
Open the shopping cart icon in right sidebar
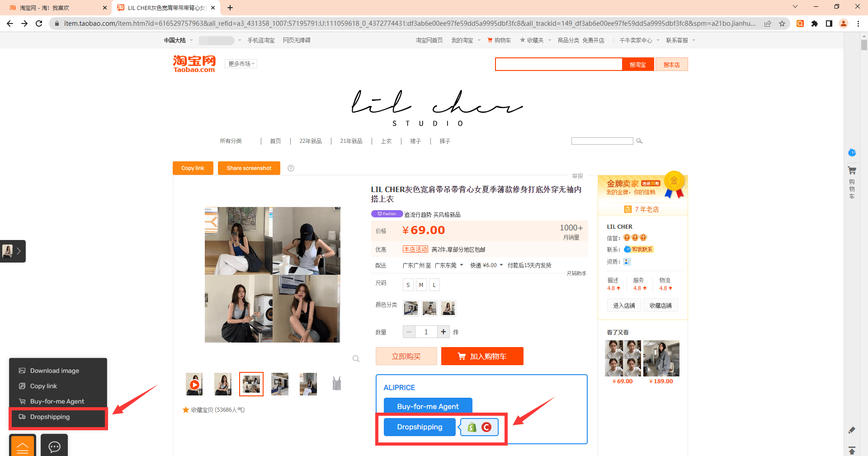[x=852, y=171]
